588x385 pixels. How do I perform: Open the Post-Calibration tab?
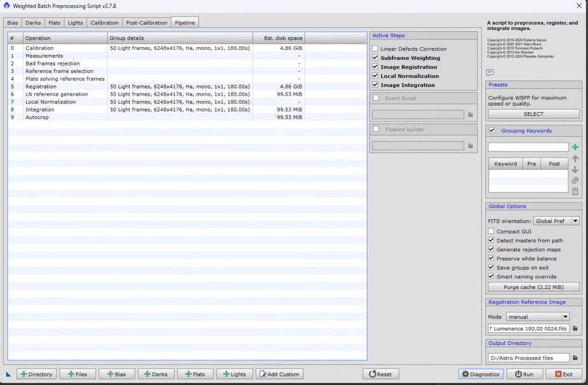point(146,22)
